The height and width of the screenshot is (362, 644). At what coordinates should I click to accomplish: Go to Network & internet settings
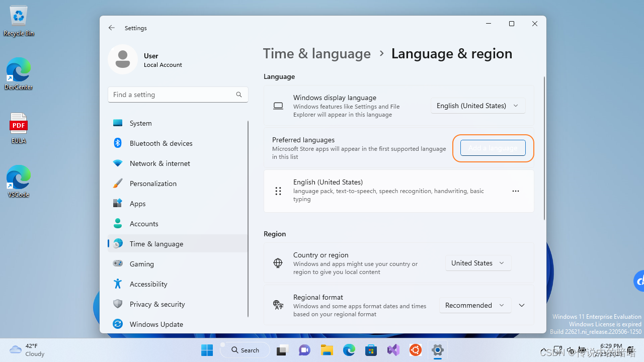click(178, 163)
